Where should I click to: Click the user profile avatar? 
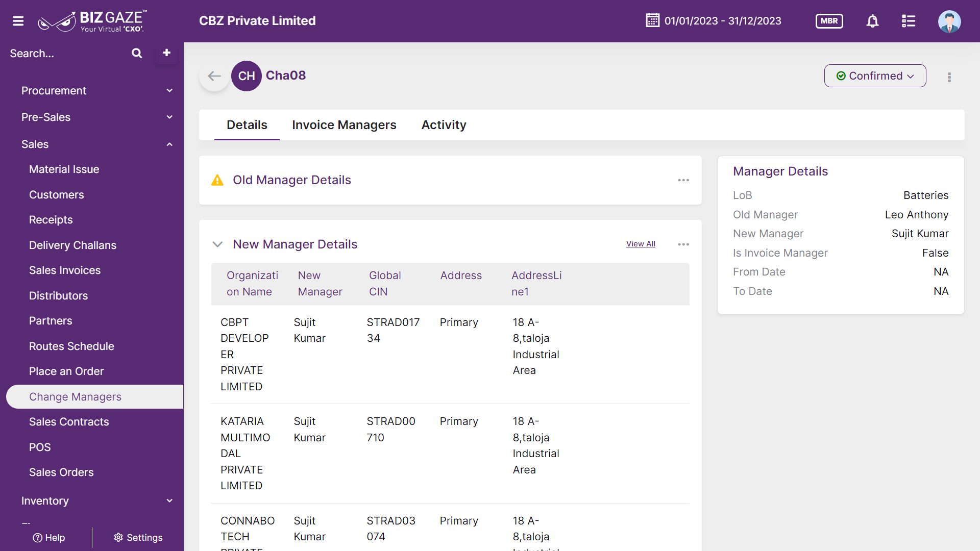pos(949,21)
